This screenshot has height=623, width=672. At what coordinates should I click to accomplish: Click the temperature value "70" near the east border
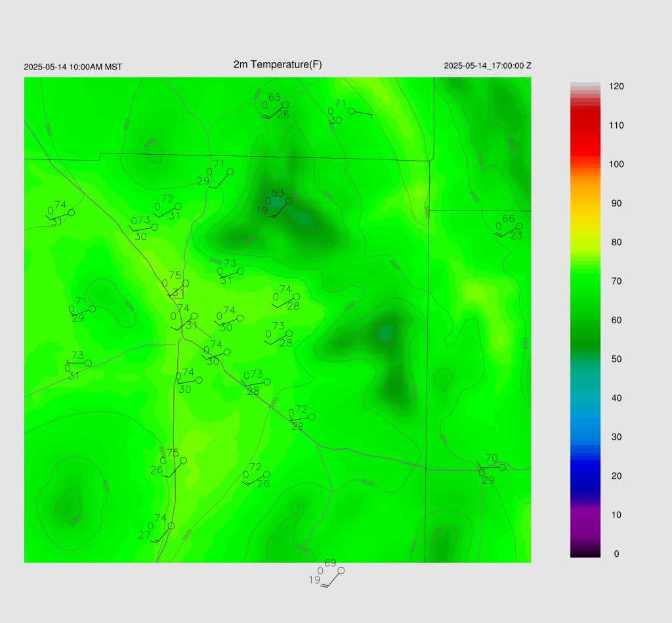492,458
